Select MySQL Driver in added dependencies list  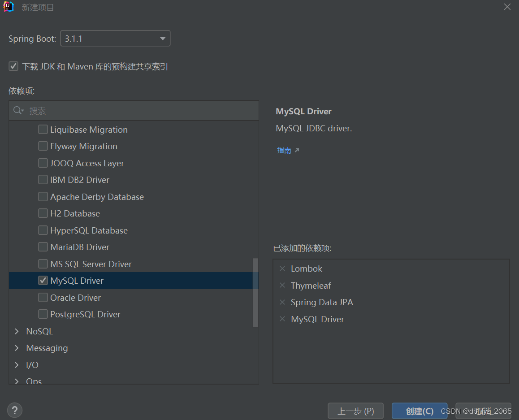tap(317, 319)
